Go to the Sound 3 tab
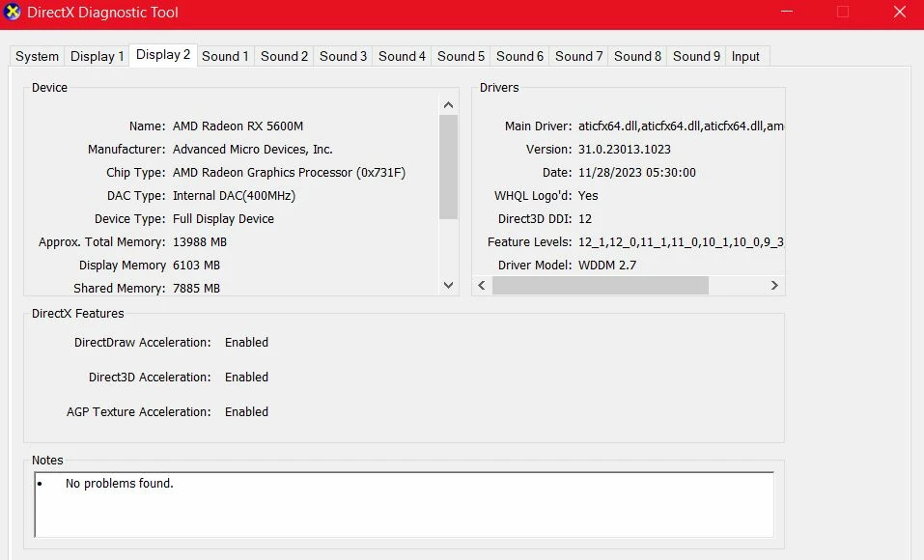 (x=343, y=57)
